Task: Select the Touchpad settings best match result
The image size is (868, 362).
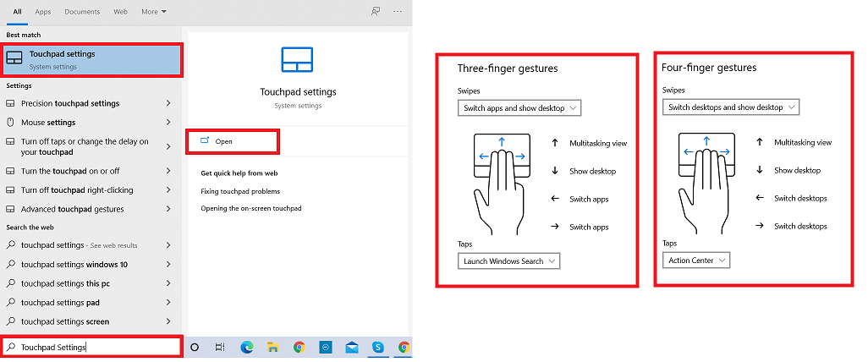Action: 91,59
